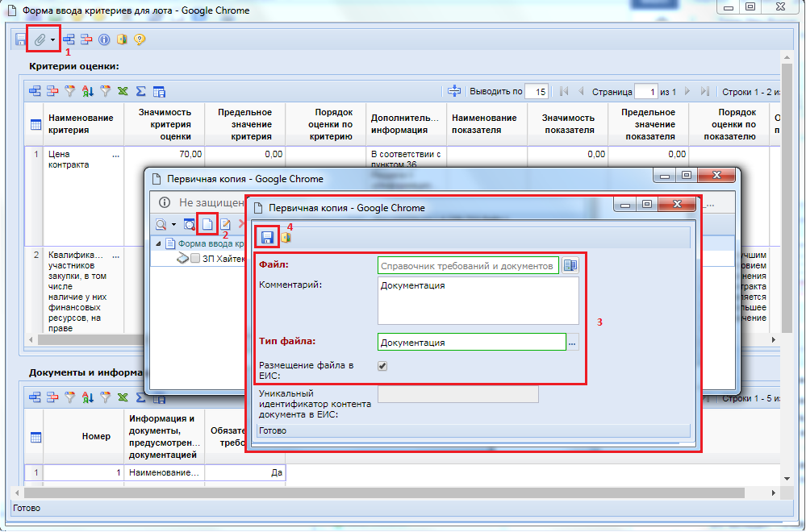806x532 pixels.
Task: Click the grid selector icon in criteria table header
Action: 35,124
